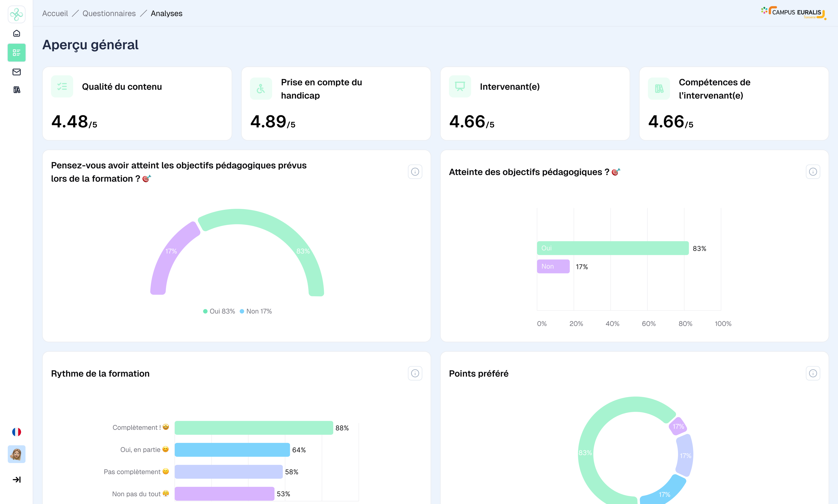Toggle the Non 17% legend entry
The width and height of the screenshot is (838, 504).
[x=256, y=311]
